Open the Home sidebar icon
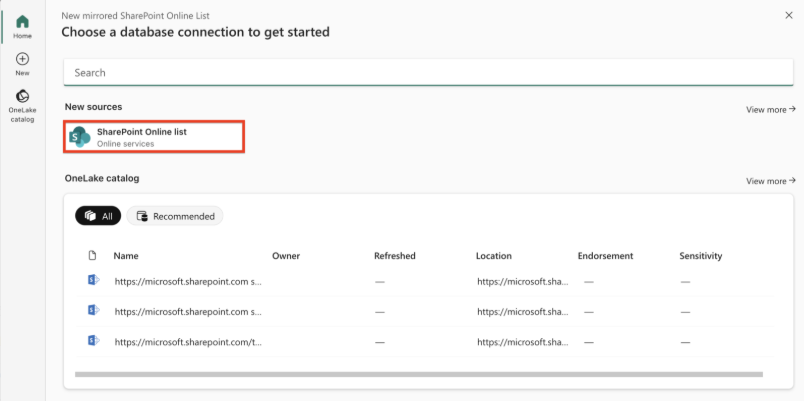Screen dimensions: 804x401 tap(22, 22)
